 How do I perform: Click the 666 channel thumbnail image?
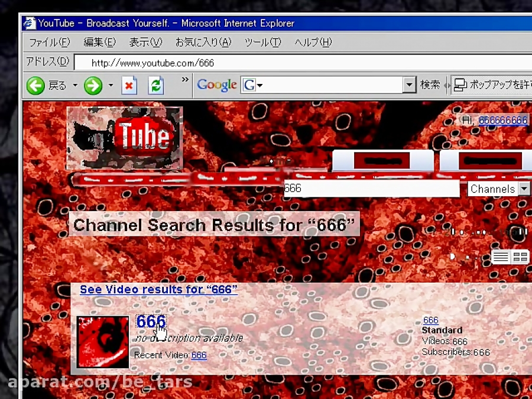tap(103, 342)
